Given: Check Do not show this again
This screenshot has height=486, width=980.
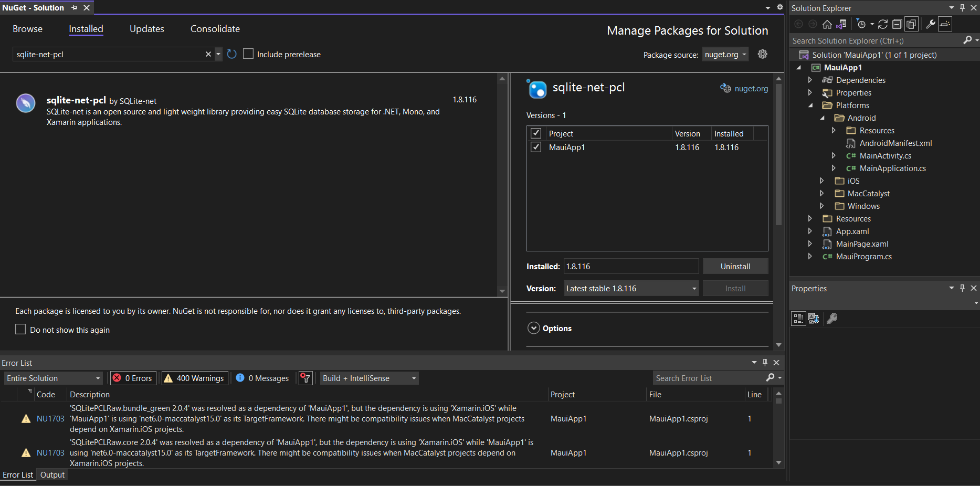Looking at the screenshot, I should point(20,329).
